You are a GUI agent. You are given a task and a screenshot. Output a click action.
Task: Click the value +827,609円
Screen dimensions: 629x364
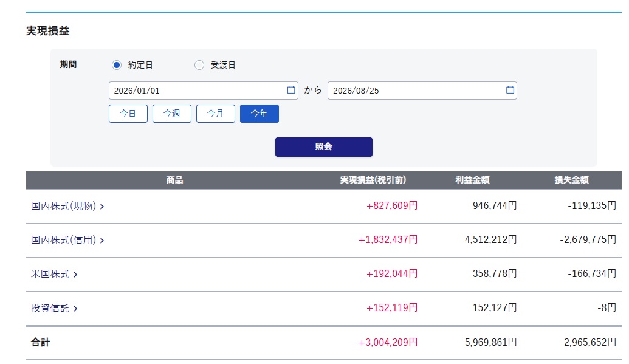click(x=392, y=206)
